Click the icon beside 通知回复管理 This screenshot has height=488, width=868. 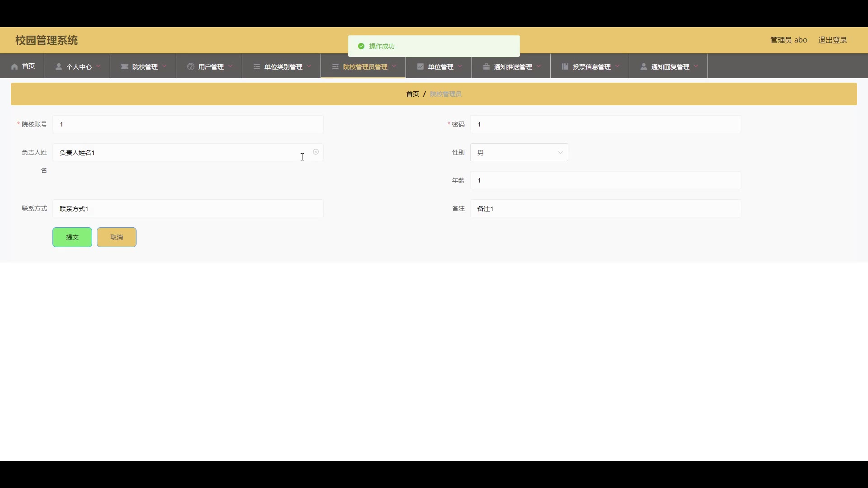(x=644, y=66)
